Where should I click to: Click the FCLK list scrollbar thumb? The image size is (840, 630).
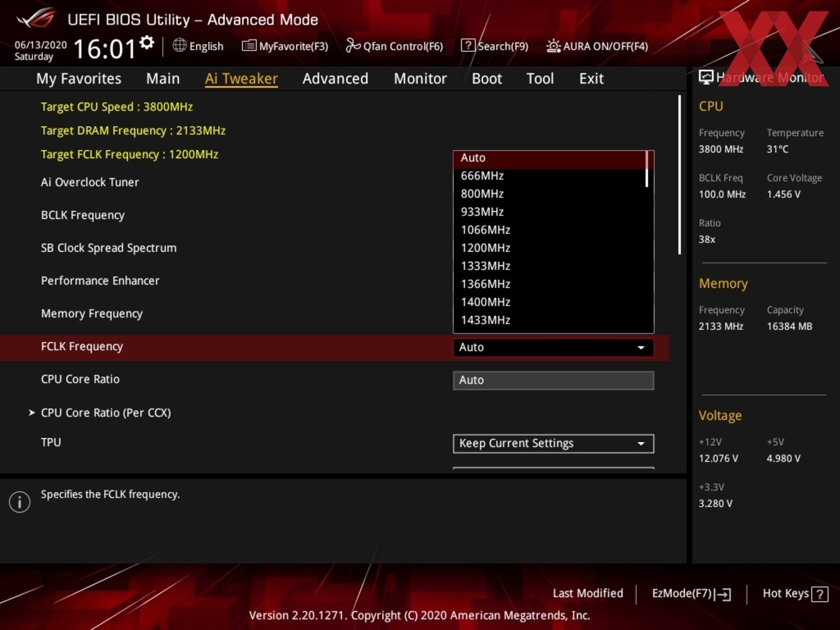coord(647,169)
